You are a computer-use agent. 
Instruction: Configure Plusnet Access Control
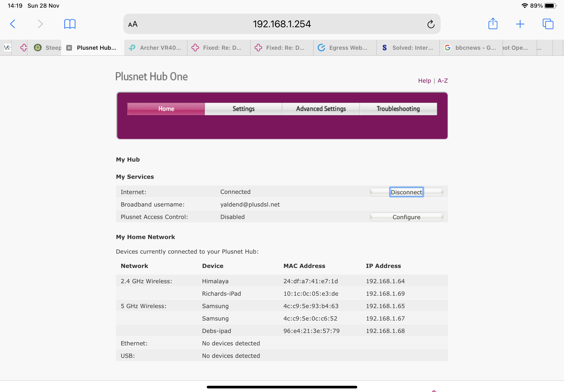point(406,217)
